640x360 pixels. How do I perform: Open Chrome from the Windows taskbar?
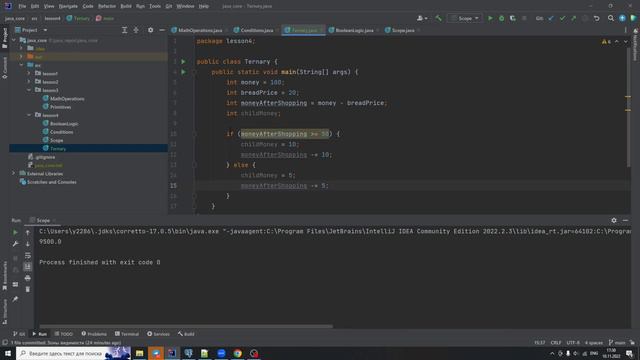pos(238,353)
